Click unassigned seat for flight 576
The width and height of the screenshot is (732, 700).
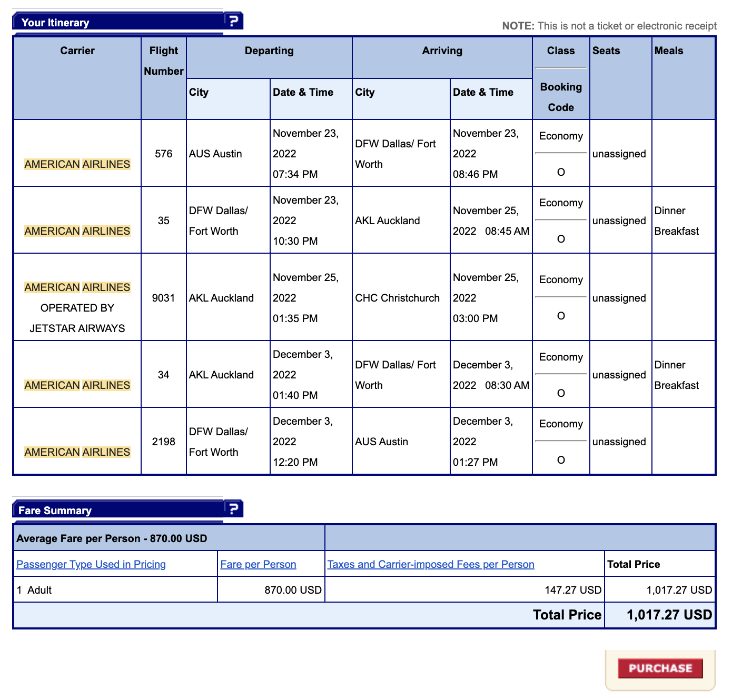tap(619, 154)
